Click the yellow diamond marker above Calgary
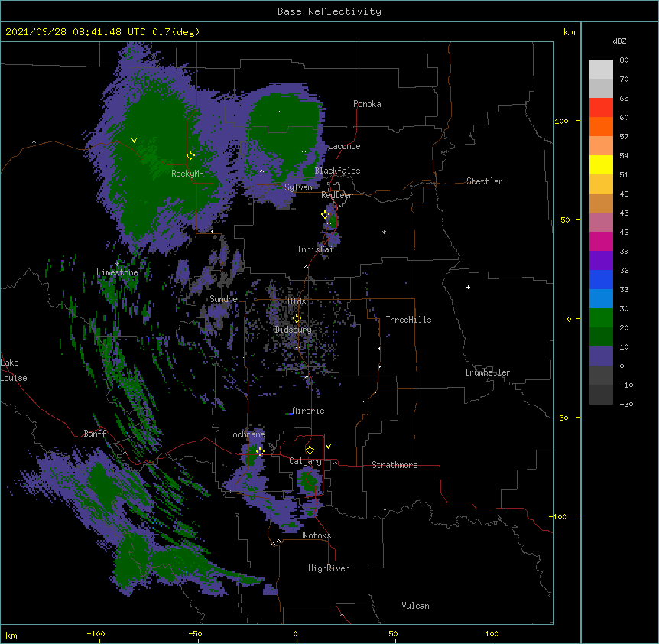The image size is (659, 644). 310,450
